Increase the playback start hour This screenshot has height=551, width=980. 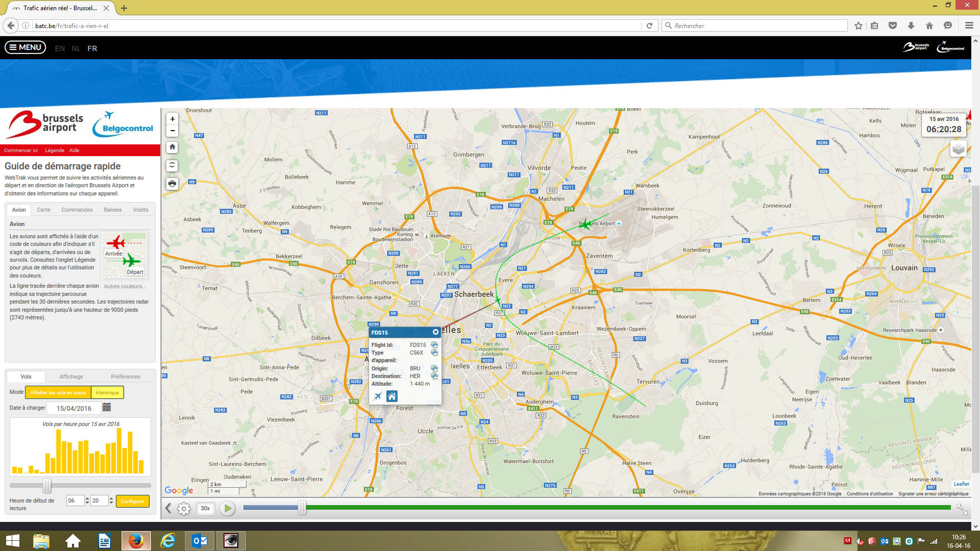click(x=87, y=498)
